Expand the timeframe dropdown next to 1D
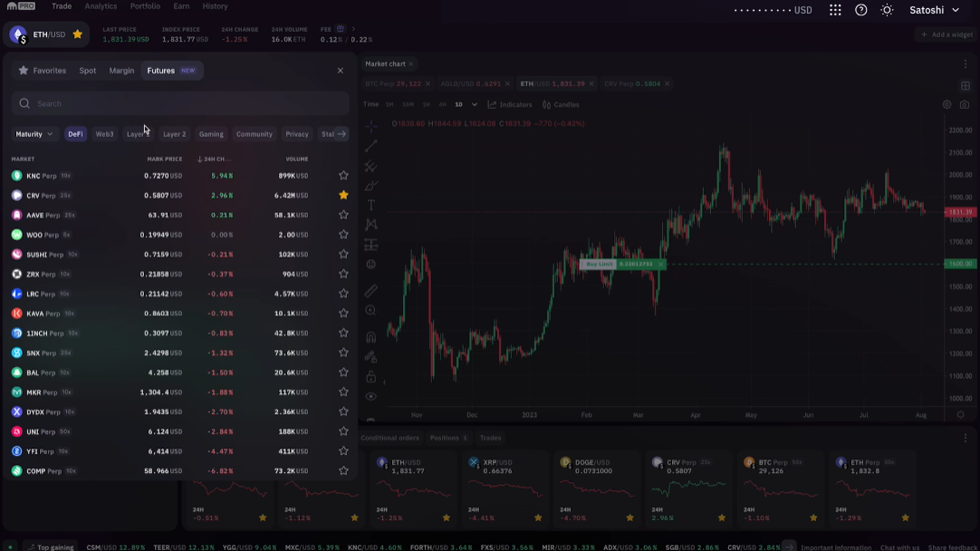 475,105
